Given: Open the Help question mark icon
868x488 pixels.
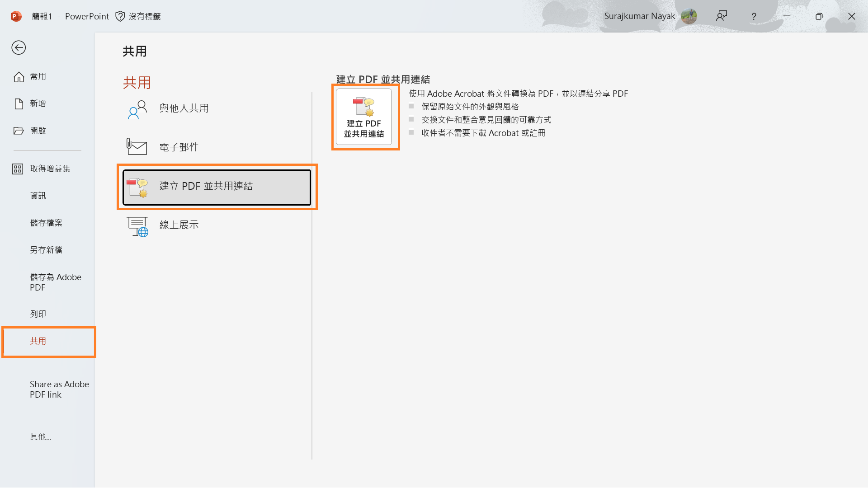Looking at the screenshot, I should pyautogui.click(x=754, y=16).
